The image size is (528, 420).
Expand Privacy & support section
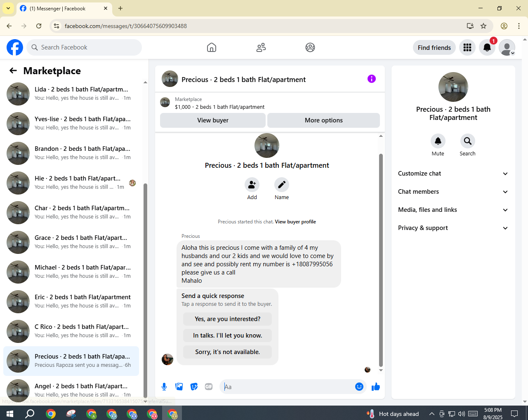pos(453,228)
